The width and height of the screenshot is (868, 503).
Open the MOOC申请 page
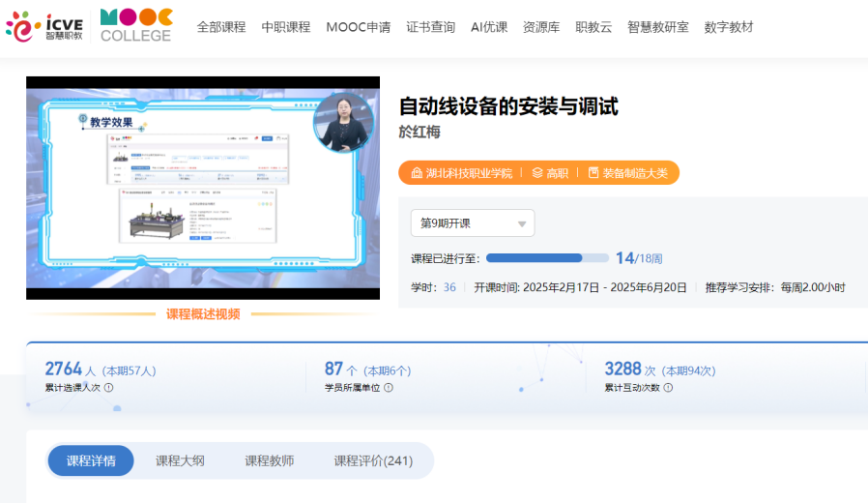pos(359,27)
